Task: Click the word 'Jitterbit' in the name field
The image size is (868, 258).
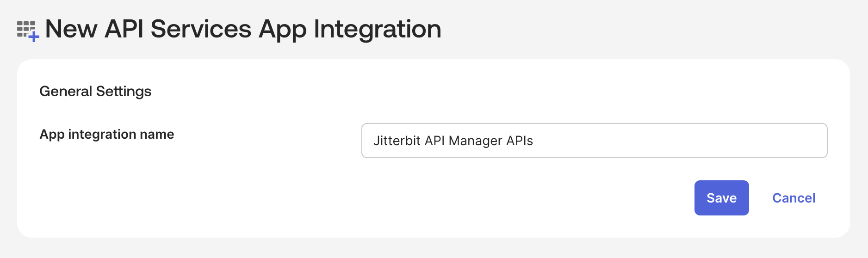Action: tap(396, 141)
